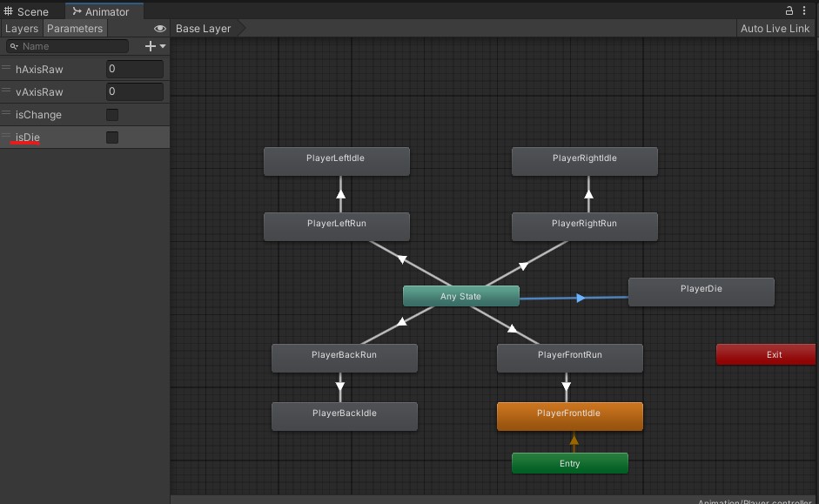Open the Animator window three-dot options menu
Screen dimensions: 819x504
coord(804,10)
